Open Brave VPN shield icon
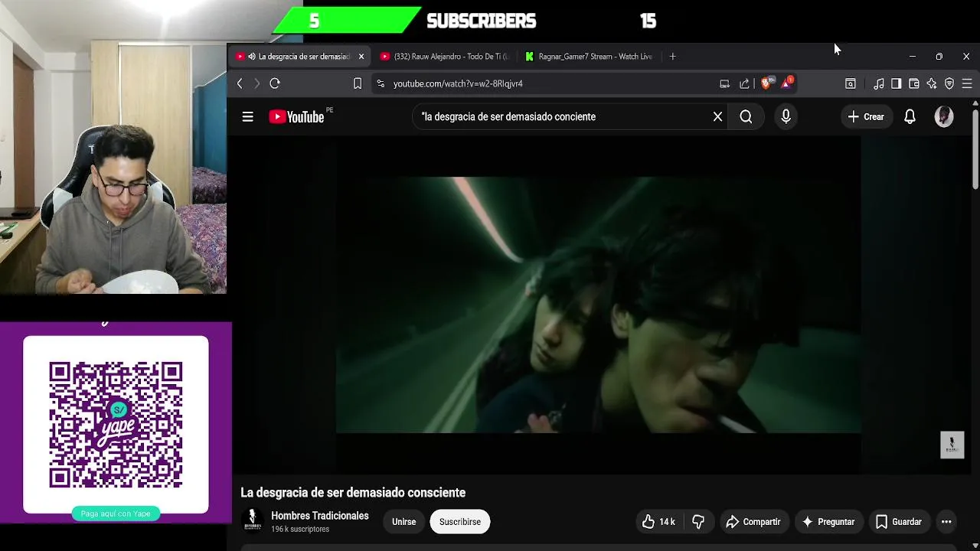The width and height of the screenshot is (980, 551). (x=949, y=83)
